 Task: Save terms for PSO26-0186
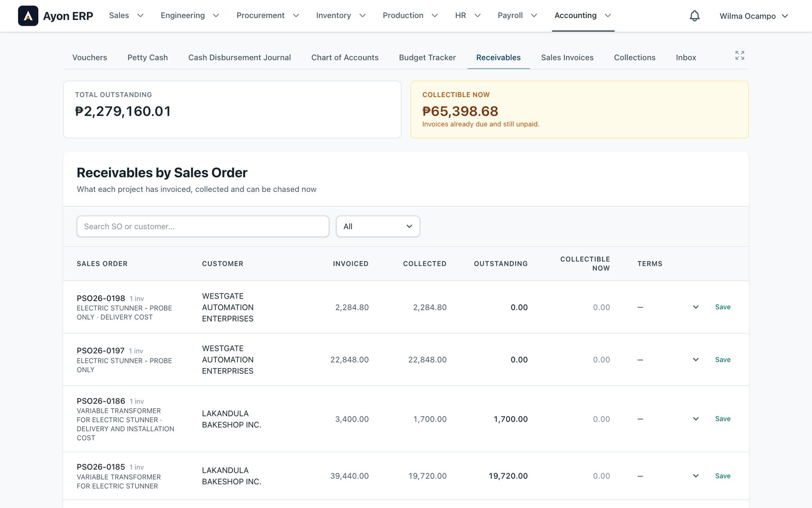coord(723,419)
